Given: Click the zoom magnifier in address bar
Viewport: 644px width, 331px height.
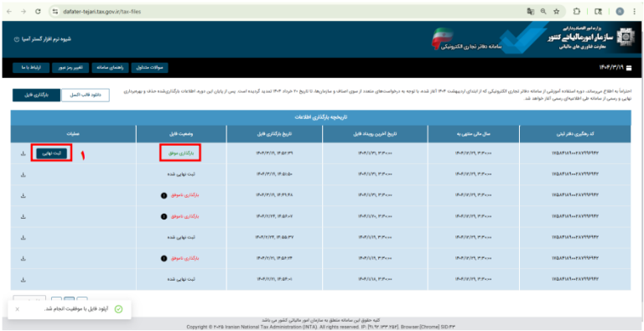Looking at the screenshot, I should (543, 12).
